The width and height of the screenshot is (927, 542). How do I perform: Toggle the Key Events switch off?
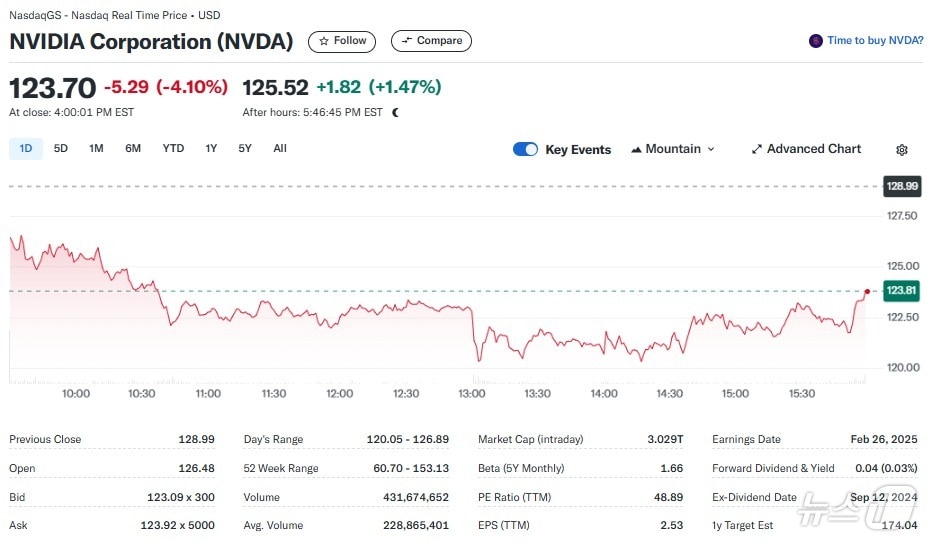coord(525,149)
